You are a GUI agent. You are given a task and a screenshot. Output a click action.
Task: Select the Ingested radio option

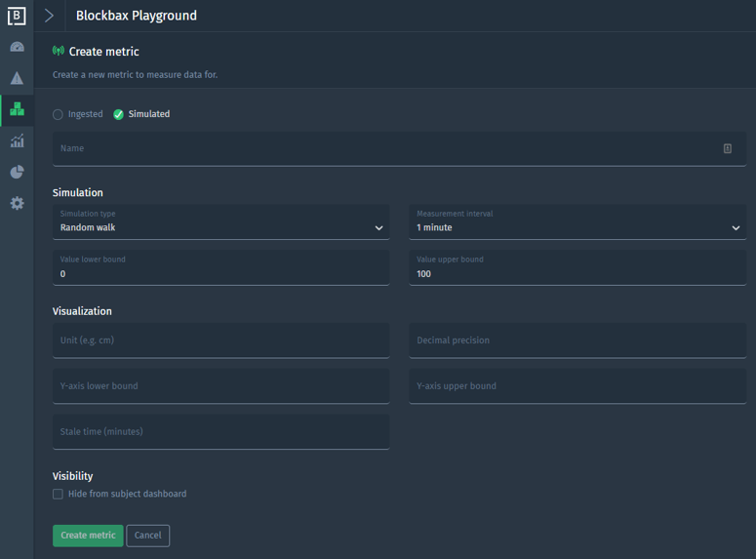[59, 114]
